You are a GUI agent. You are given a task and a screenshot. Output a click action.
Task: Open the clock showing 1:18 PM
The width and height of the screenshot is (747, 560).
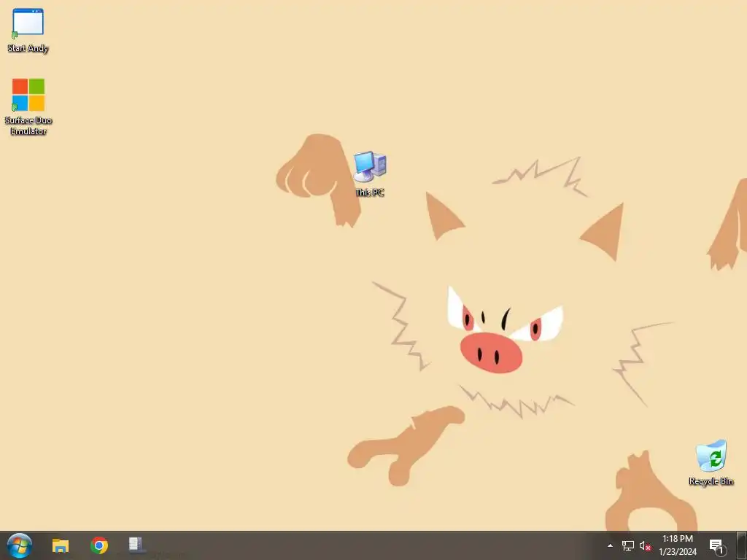click(678, 545)
